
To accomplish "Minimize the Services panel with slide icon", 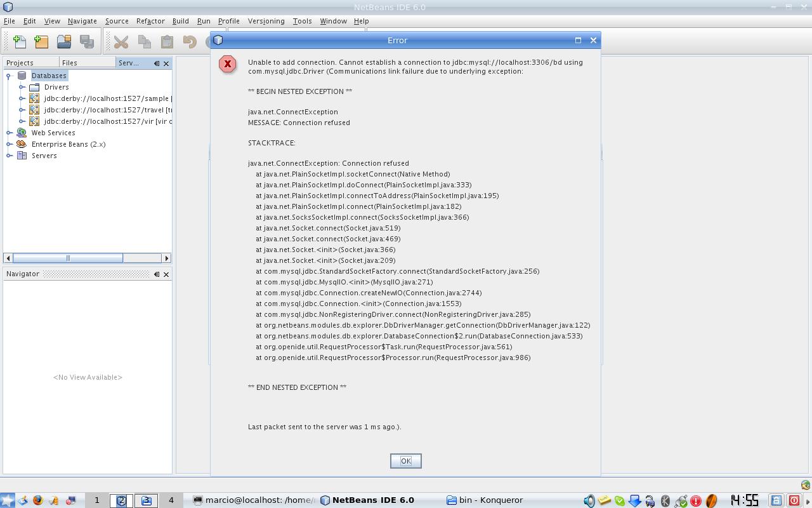I will pyautogui.click(x=157, y=63).
